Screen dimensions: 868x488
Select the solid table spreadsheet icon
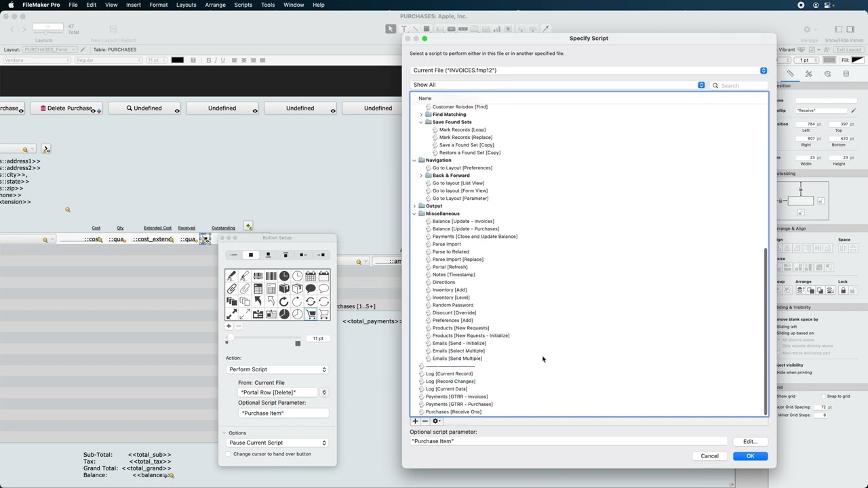coord(258,289)
